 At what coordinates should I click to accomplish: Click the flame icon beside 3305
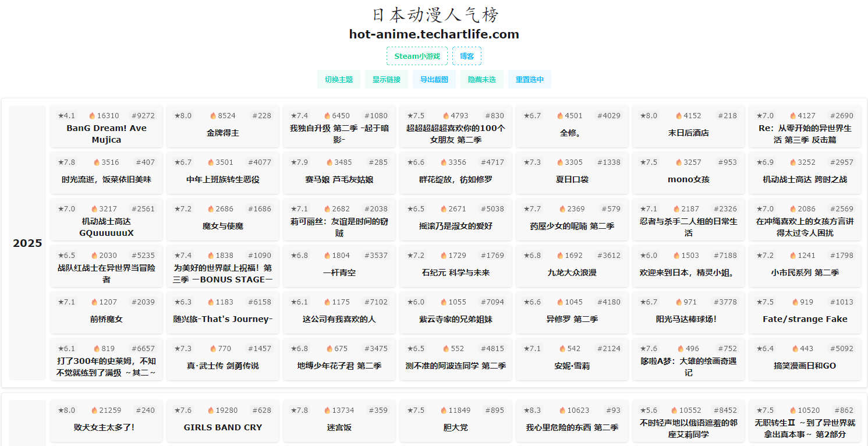(x=560, y=162)
